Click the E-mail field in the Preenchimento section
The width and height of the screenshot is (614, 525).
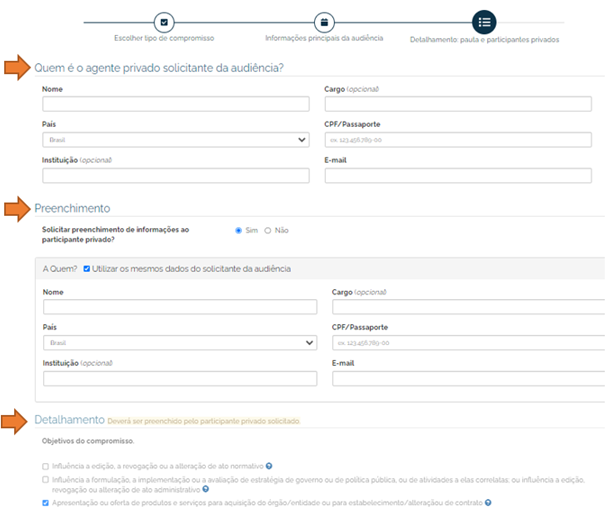(x=468, y=378)
